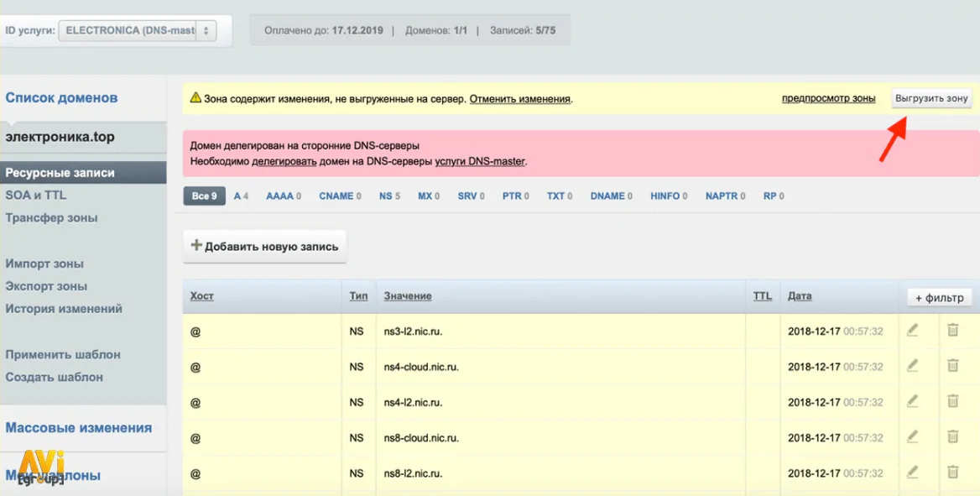
Task: Sort the table by Дата column
Action: tap(800, 296)
